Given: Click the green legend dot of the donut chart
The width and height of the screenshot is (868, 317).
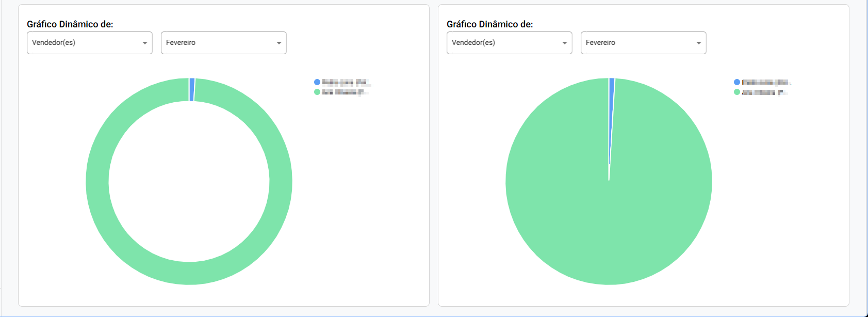Looking at the screenshot, I should 317,92.
